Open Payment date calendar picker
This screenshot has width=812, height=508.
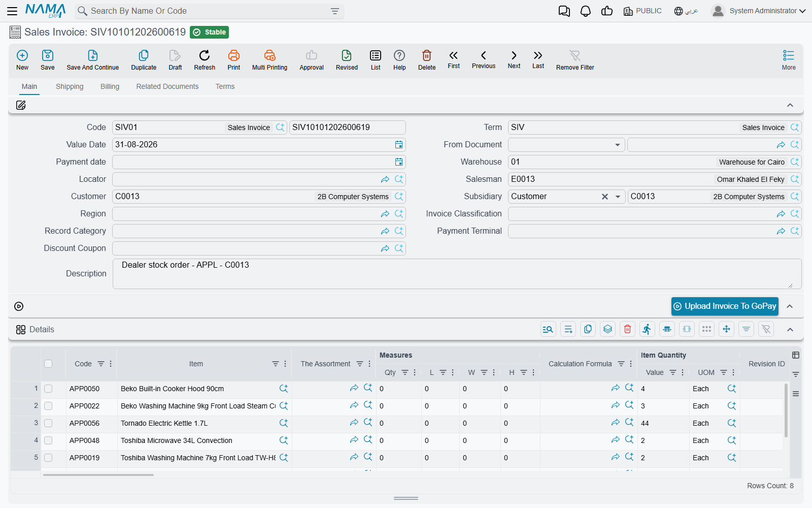point(399,162)
